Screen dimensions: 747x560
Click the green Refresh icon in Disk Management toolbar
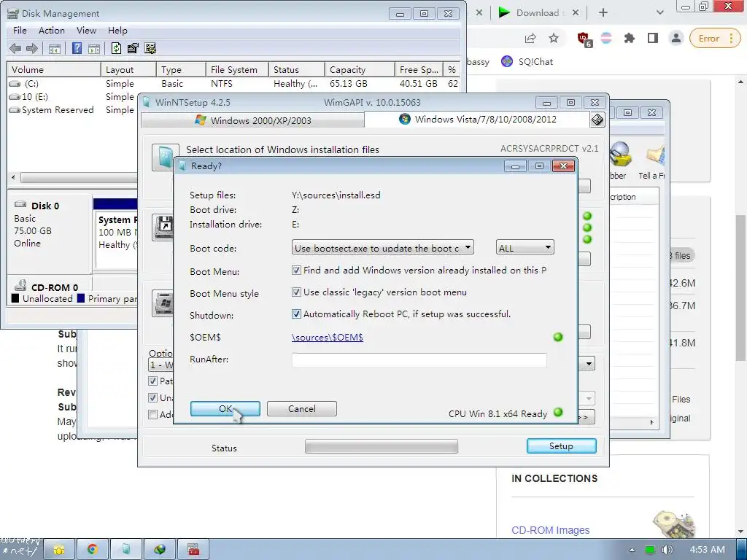click(116, 48)
